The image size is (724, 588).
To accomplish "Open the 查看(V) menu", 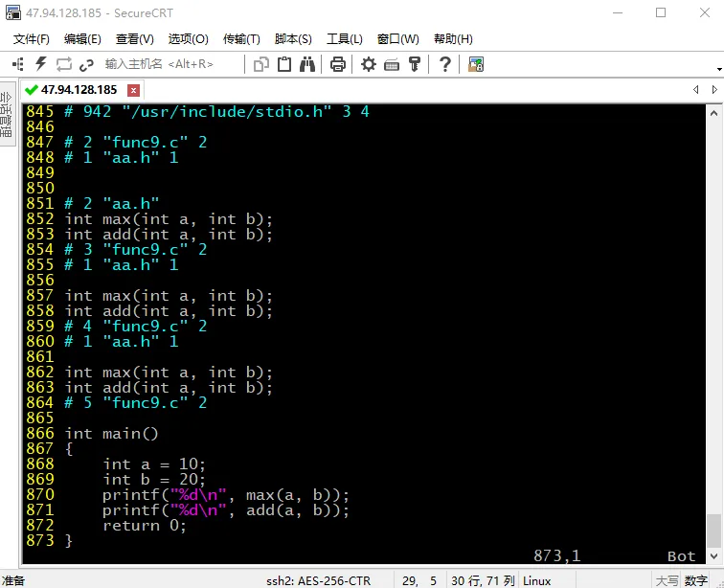I will click(134, 39).
